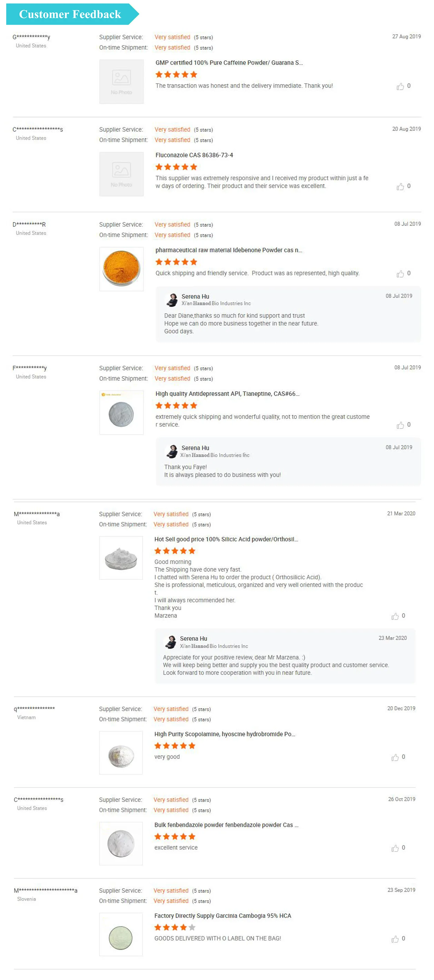Image resolution: width=434 pixels, height=980 pixels.
Task: Open the Silicic Acid powder product link
Action: pos(226,539)
